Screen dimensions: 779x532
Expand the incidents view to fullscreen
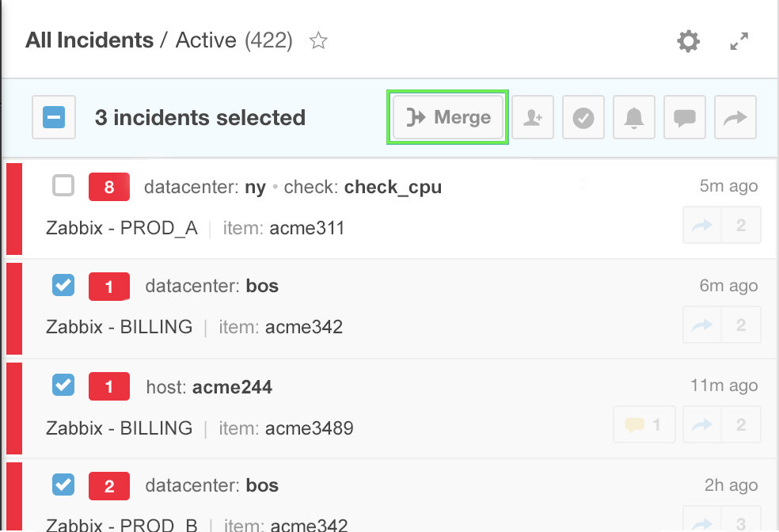739,41
